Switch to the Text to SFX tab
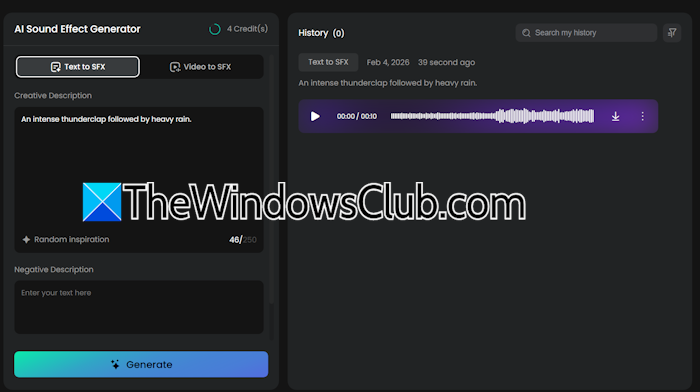 pyautogui.click(x=78, y=67)
